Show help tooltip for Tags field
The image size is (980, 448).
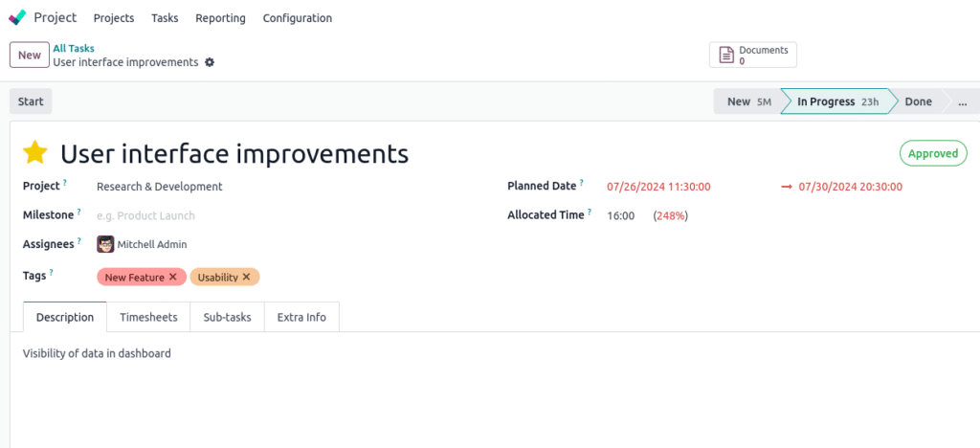click(52, 273)
